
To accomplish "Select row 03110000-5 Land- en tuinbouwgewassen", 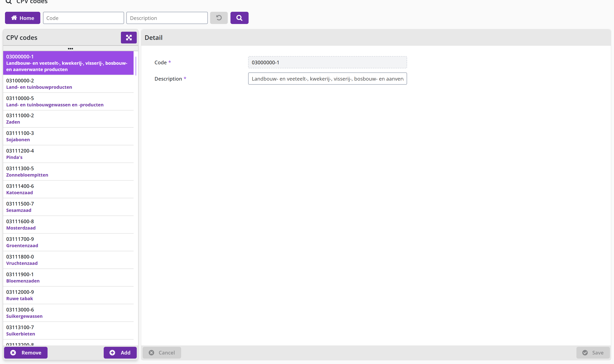I will [x=68, y=102].
